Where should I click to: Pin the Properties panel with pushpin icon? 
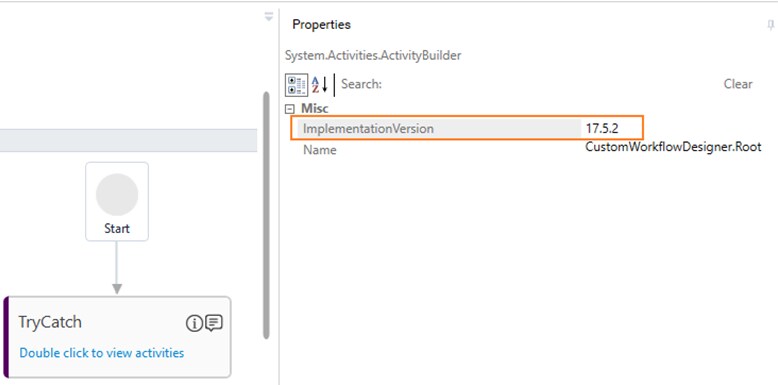point(771,25)
